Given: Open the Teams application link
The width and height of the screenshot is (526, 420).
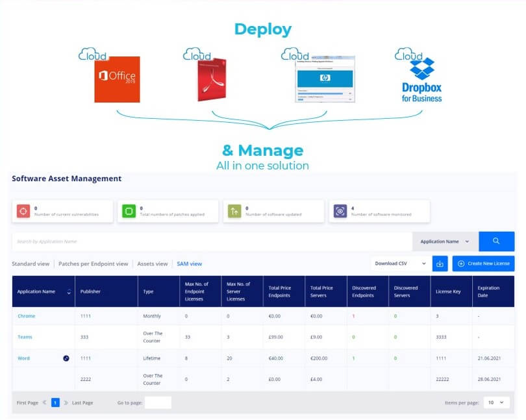Looking at the screenshot, I should [25, 337].
